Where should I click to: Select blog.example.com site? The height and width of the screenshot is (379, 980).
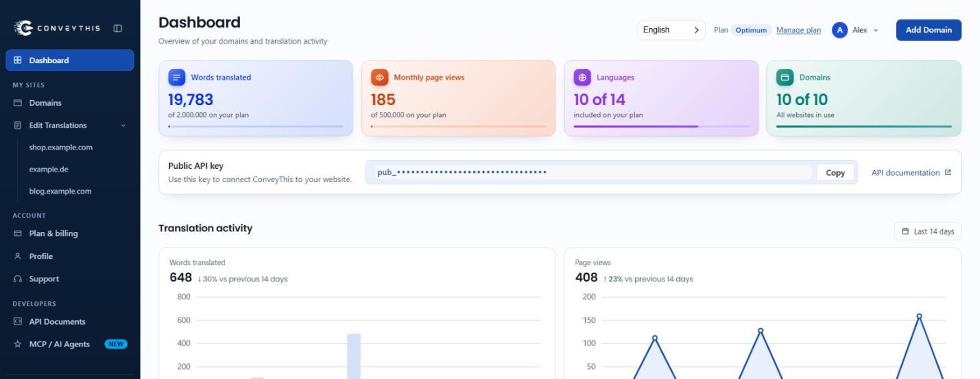[60, 191]
